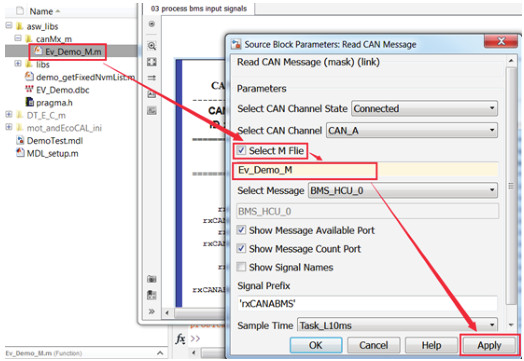Screen dimensions: 524x361
Task: Open the Sample Time dropdown
Action: [397, 325]
